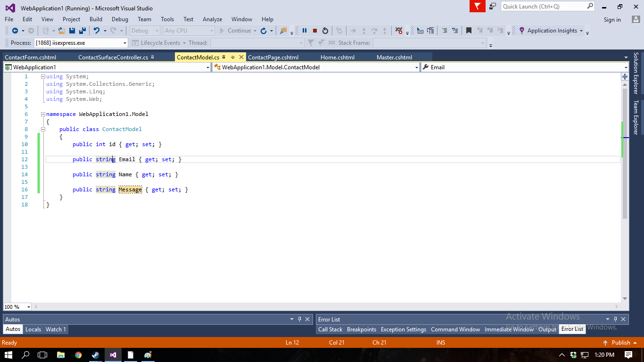
Task: Toggle pin on the ContactModel.cs tab
Action: tap(232, 57)
